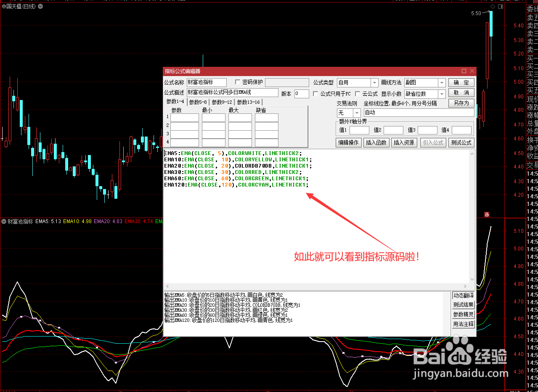Click the 5.50 price label on chart

(x=476, y=13)
